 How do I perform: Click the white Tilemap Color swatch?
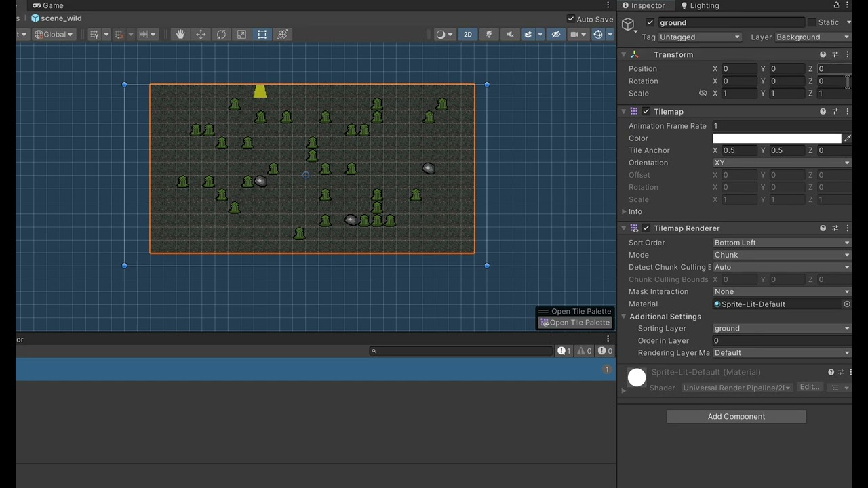click(x=776, y=138)
